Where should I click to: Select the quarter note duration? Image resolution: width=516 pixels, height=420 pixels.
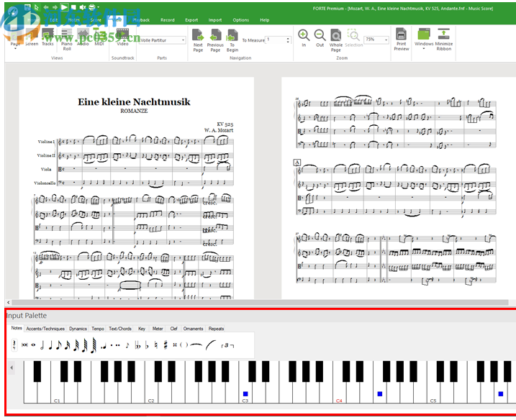pos(50,345)
